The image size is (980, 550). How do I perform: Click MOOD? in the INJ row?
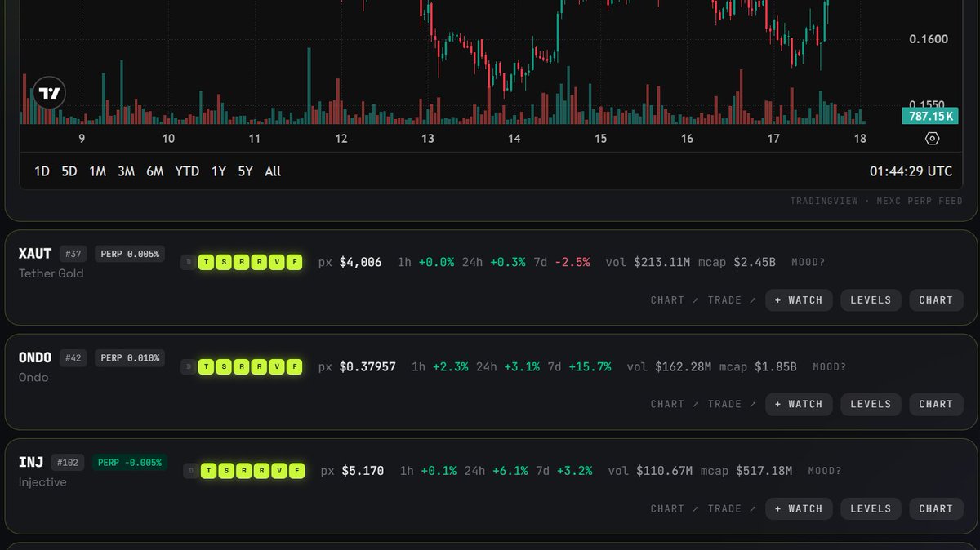click(825, 471)
